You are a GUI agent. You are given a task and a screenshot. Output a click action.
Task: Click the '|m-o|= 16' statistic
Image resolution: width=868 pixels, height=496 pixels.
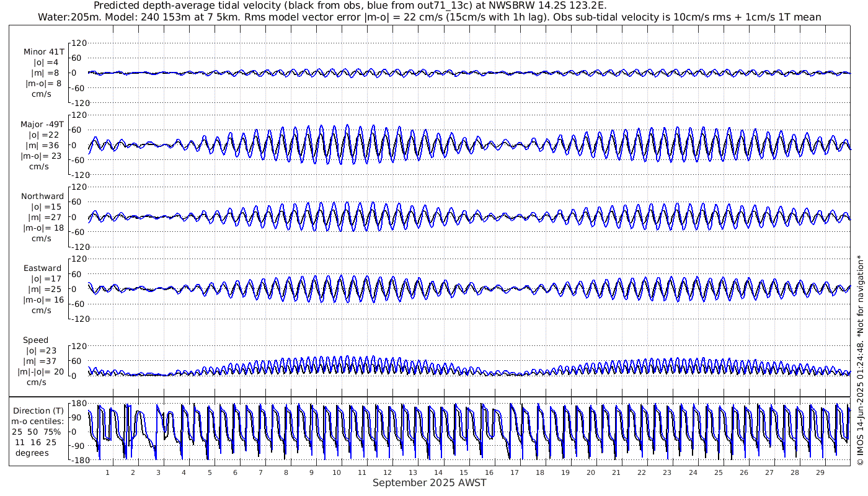tap(43, 300)
